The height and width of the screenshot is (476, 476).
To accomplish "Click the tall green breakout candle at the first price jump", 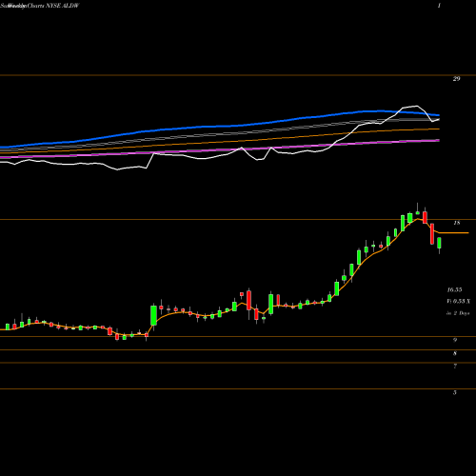I will click(153, 315).
